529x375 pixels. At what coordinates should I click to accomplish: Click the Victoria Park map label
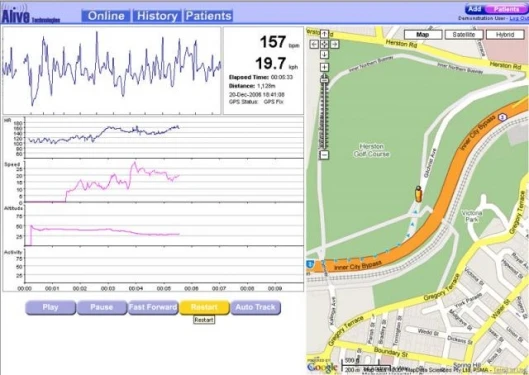click(x=472, y=216)
